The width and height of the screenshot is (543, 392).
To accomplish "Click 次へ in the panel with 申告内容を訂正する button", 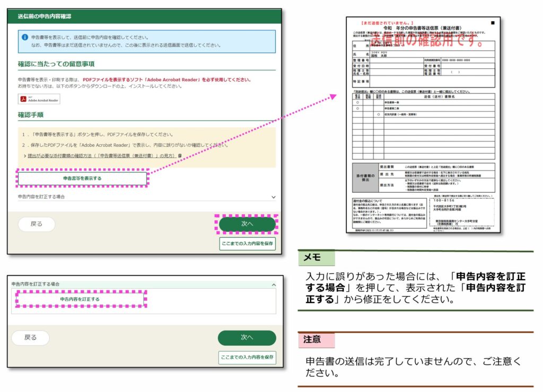I will click(x=247, y=337).
